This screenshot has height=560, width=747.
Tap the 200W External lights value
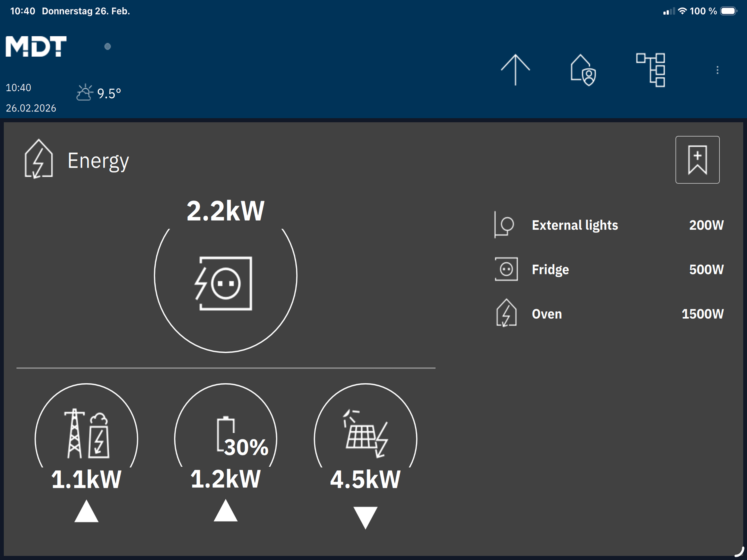click(707, 225)
